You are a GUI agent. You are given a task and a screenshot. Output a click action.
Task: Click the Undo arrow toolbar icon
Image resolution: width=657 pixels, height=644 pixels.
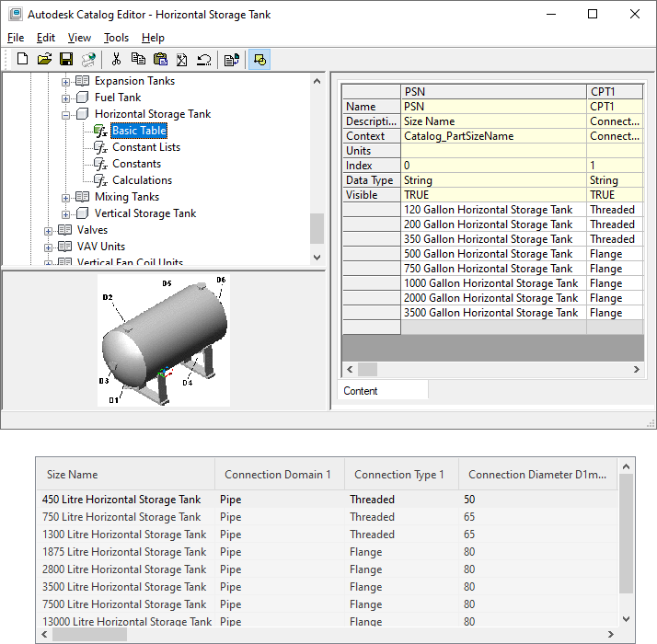pos(204,60)
